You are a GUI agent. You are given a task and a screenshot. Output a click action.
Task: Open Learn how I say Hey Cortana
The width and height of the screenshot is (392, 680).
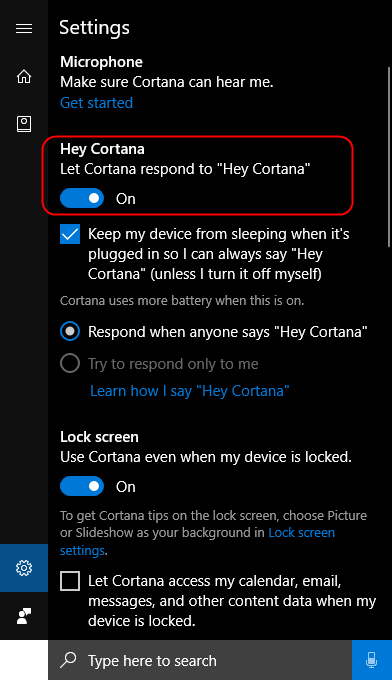coord(189,391)
